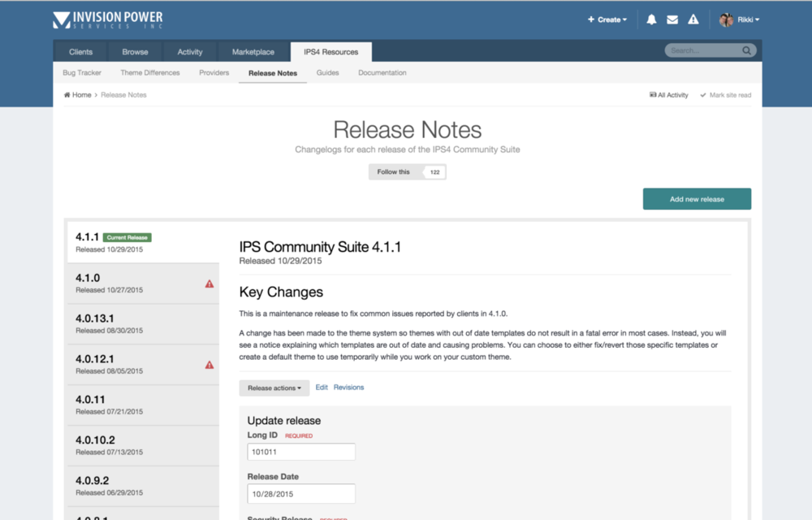Viewport: 812px width, 520px height.
Task: Open the Release actions dropdown
Action: [274, 388]
